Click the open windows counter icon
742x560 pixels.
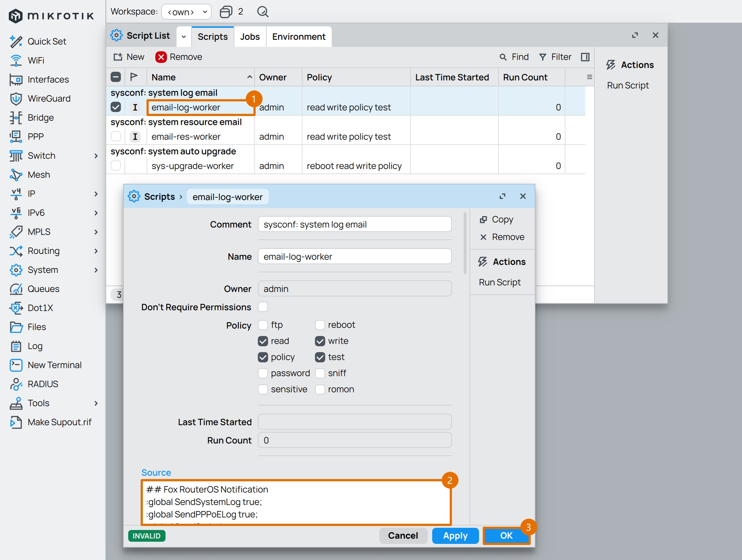pos(226,12)
